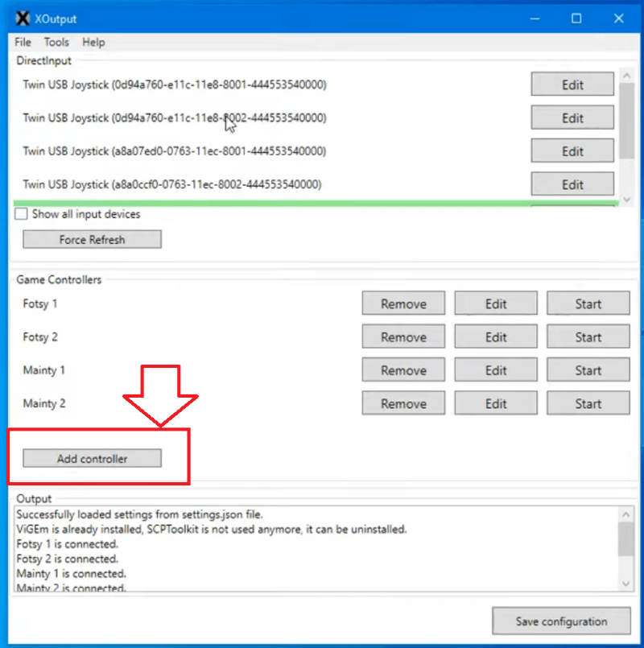Open the Tools menu
Viewport: 644px width, 648px height.
[x=56, y=42]
